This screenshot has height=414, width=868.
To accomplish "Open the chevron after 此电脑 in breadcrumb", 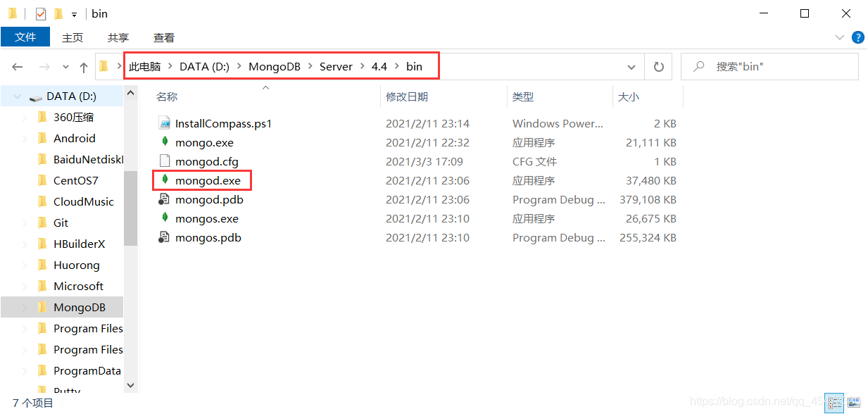I will pos(170,67).
